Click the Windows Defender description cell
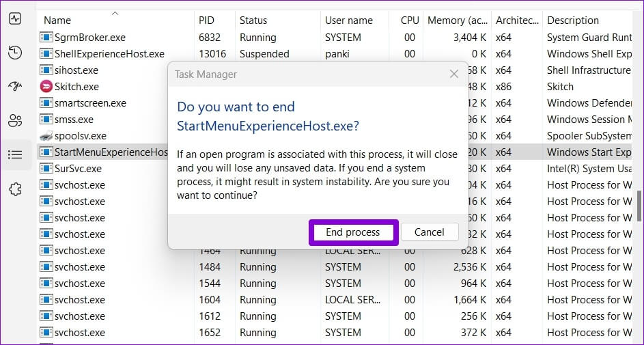Image resolution: width=644 pixels, height=345 pixels. (589, 103)
